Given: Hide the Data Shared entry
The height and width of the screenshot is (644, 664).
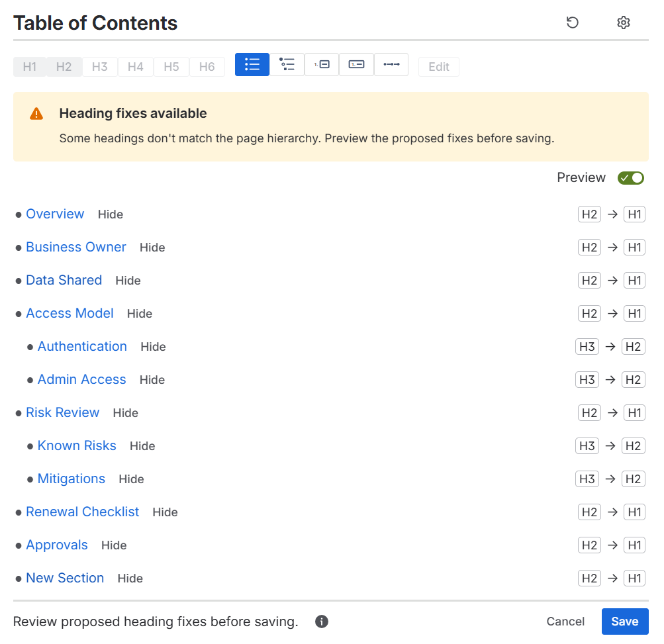Looking at the screenshot, I should tap(128, 280).
